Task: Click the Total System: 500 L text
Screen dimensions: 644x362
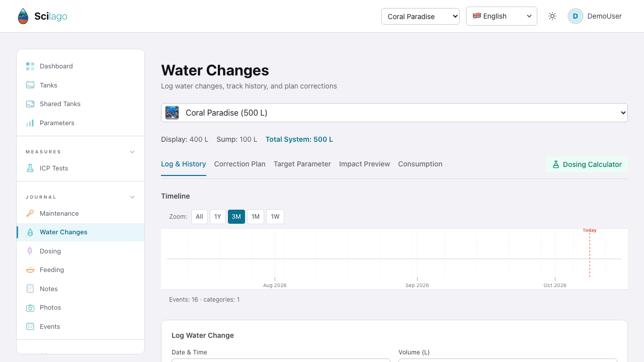Action: point(299,139)
